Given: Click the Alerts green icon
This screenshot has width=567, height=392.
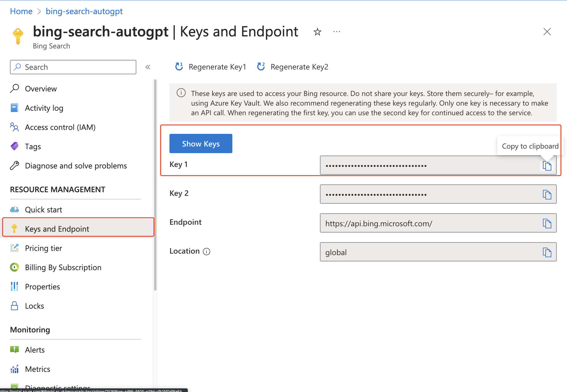Looking at the screenshot, I should point(14,349).
